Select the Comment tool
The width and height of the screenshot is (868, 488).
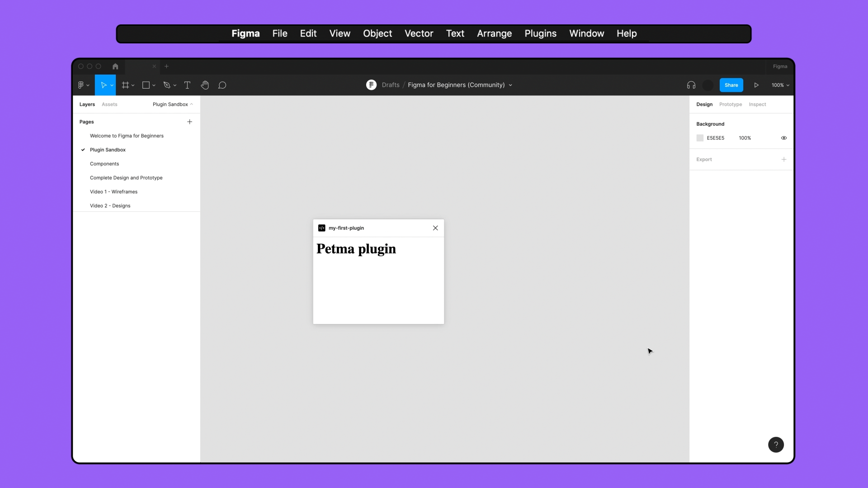point(222,85)
